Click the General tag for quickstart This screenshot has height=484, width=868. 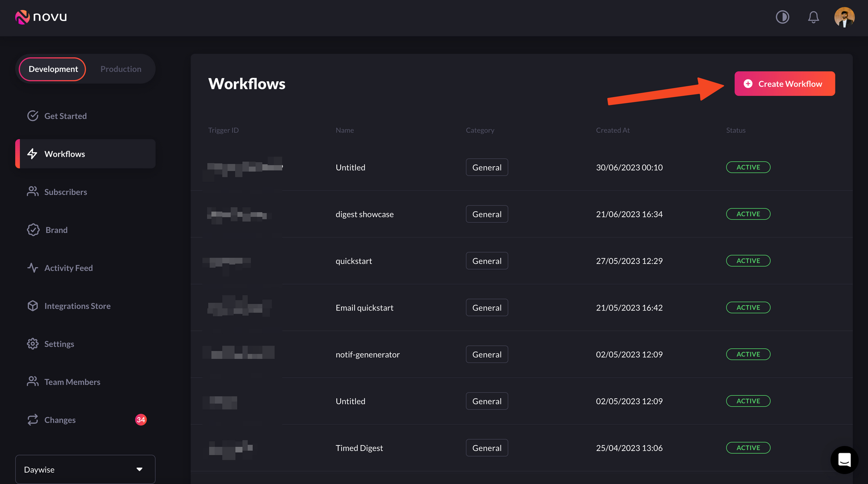[487, 261]
